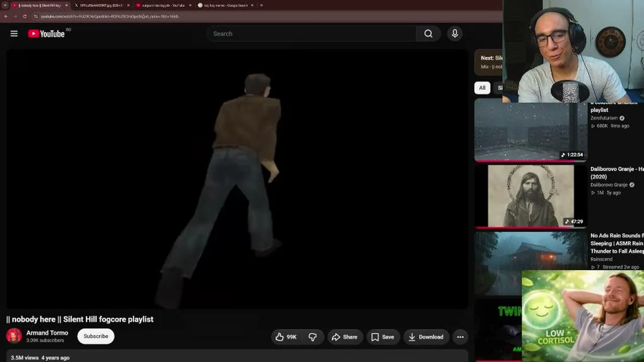The width and height of the screenshot is (644, 362).
Task: Click the YouTube search box
Action: (x=311, y=34)
